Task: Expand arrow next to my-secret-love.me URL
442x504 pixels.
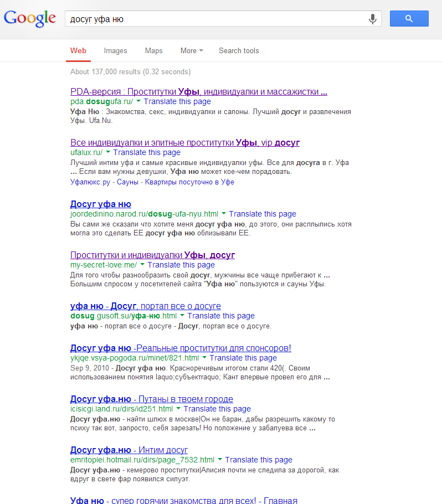Action: 142,264
